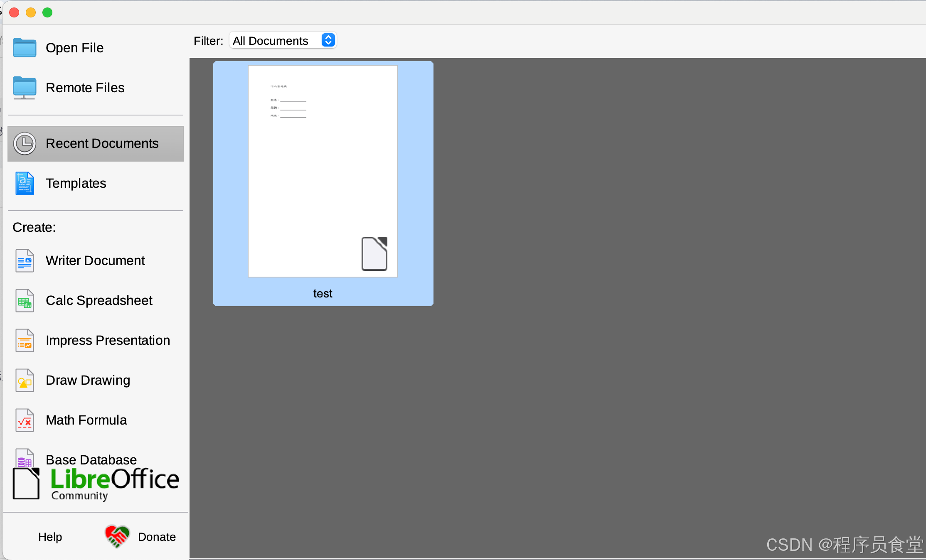Click the Donate text button
This screenshot has height=560, width=926.
click(x=157, y=537)
